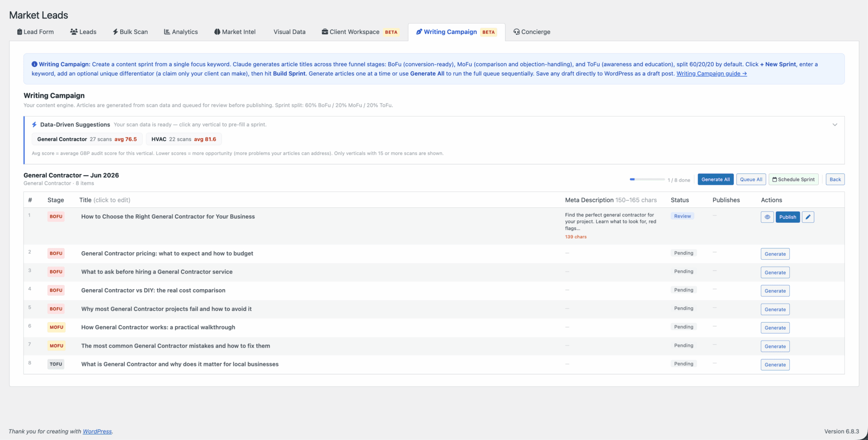Open the WordPress footer link
The width and height of the screenshot is (868, 440).
[x=97, y=431]
